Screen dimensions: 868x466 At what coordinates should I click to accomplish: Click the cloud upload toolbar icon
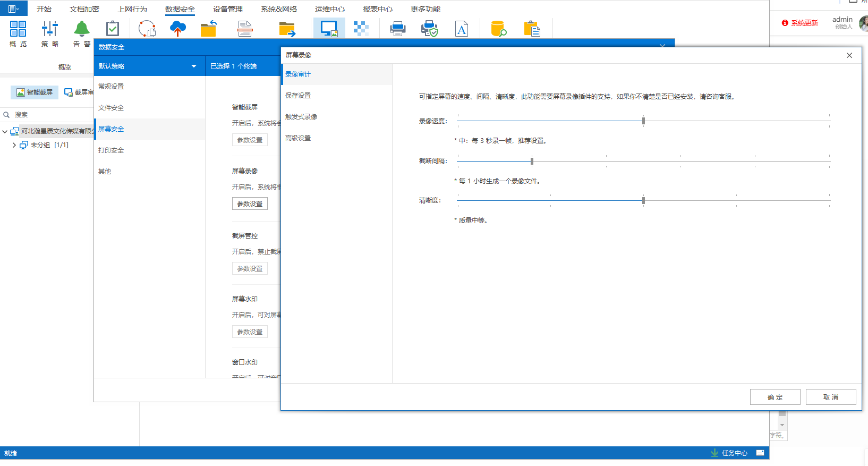coord(178,29)
